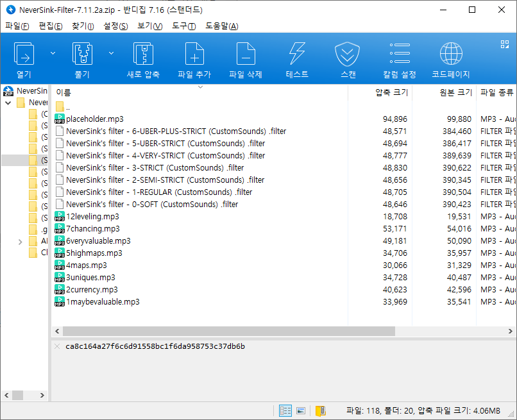Select the 2-SEMI-STRICT filter file

[x=160, y=180]
